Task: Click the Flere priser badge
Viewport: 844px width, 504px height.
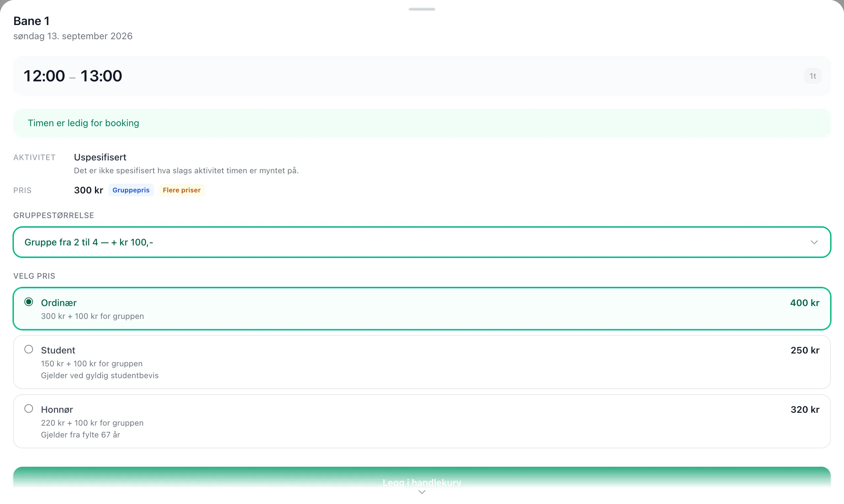Action: pos(182,190)
